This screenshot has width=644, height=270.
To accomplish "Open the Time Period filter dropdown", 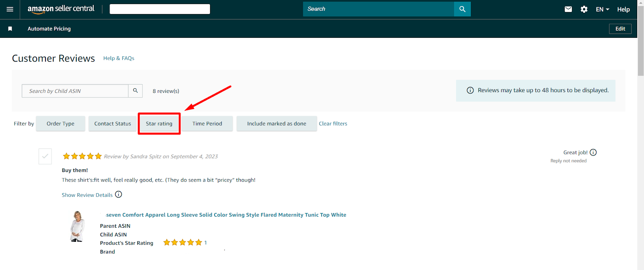I will 207,124.
